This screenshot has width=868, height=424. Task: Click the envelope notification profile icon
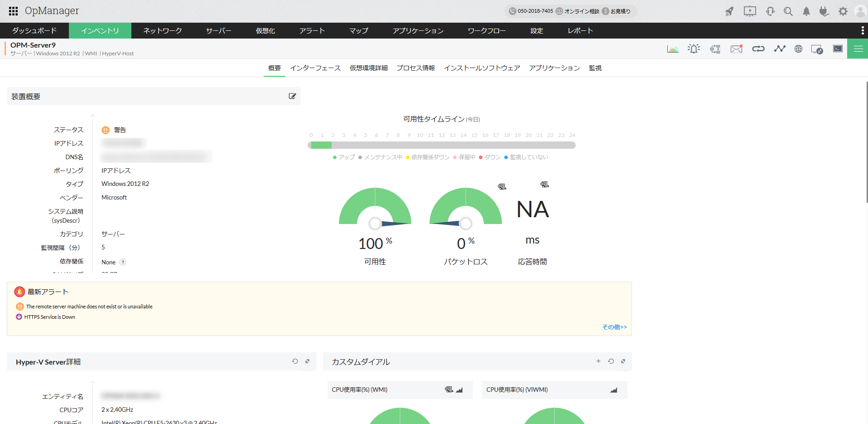click(736, 49)
